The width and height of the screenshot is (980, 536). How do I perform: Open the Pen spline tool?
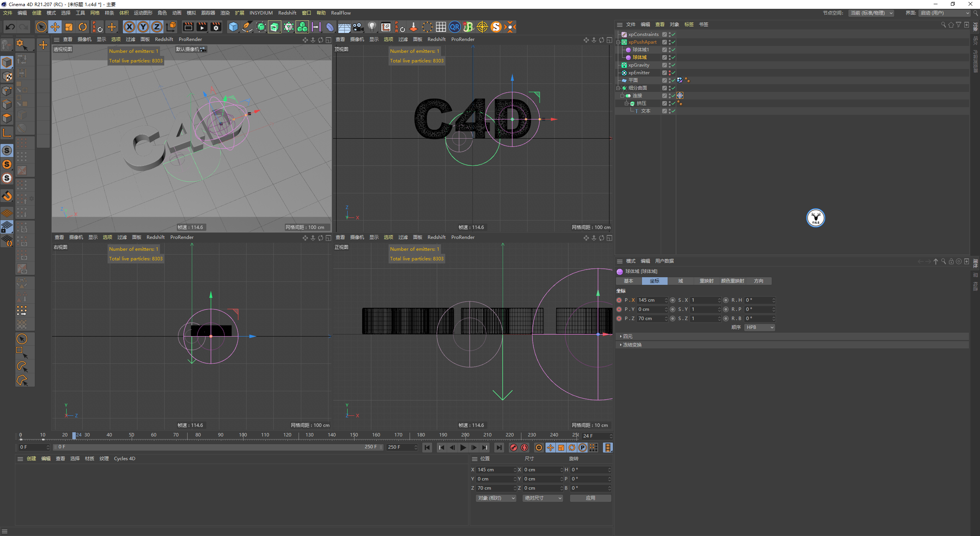247,27
